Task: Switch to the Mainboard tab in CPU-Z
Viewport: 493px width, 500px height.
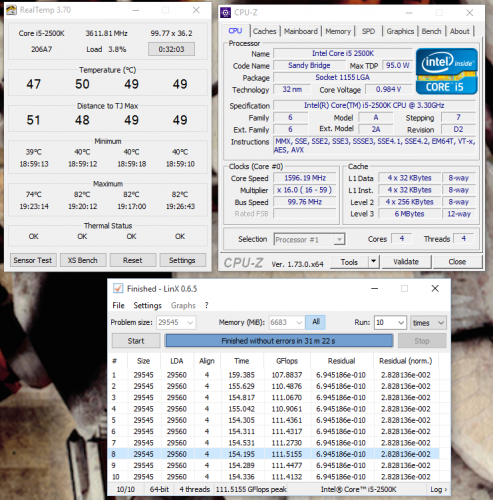Action: point(301,31)
